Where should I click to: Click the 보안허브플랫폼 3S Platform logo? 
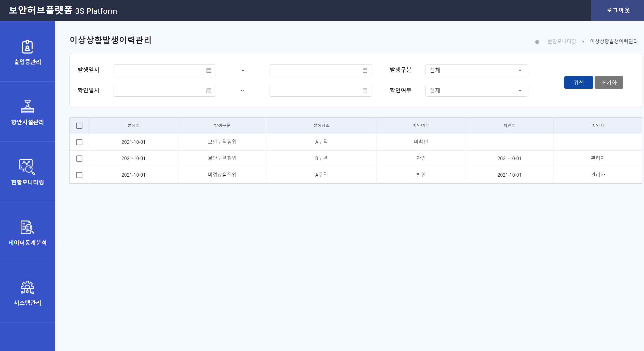[x=63, y=10]
